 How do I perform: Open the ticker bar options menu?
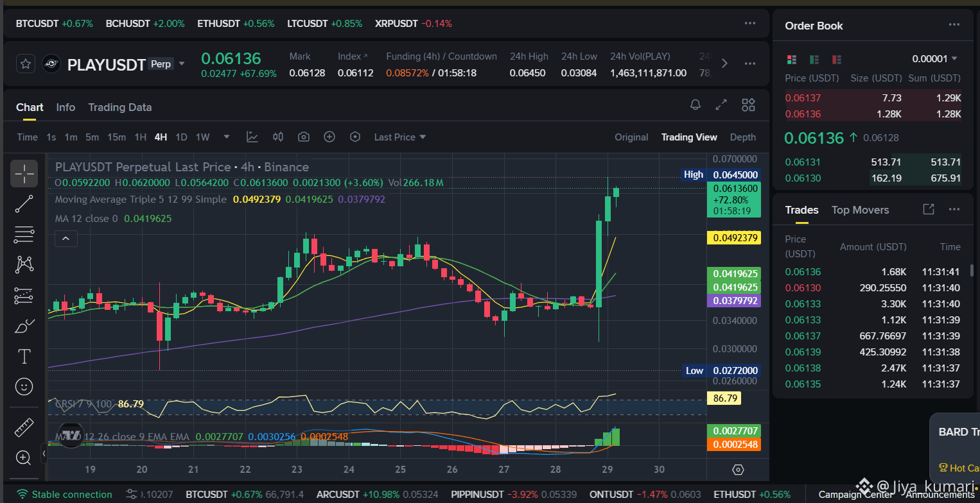(x=750, y=23)
